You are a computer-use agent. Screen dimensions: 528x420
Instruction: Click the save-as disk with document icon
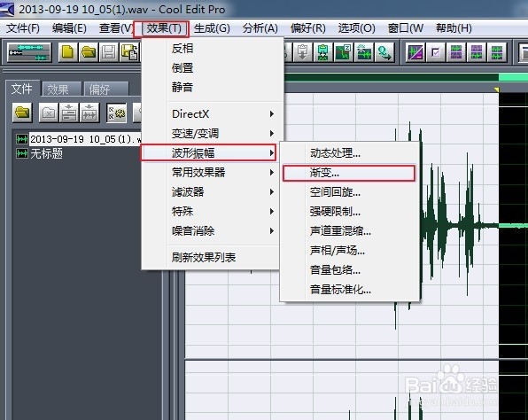(129, 52)
